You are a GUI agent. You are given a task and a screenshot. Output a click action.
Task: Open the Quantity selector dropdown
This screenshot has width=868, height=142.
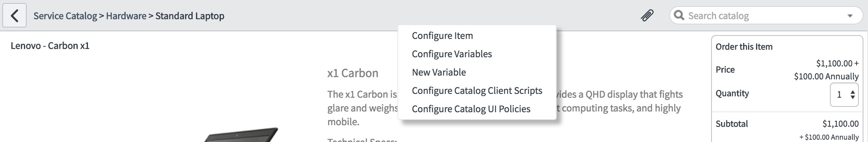844,95
